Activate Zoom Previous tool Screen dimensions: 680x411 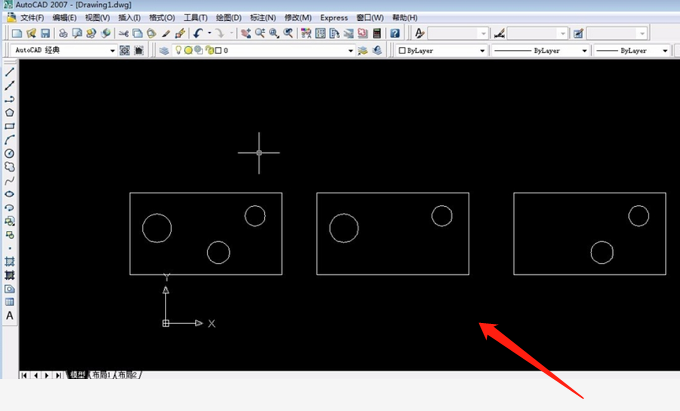(x=288, y=33)
